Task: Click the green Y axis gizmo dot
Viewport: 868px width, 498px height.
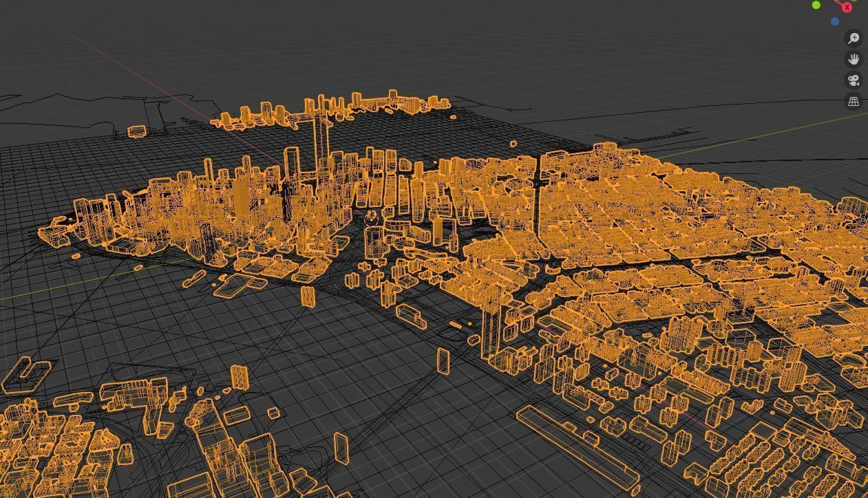Action: click(816, 5)
